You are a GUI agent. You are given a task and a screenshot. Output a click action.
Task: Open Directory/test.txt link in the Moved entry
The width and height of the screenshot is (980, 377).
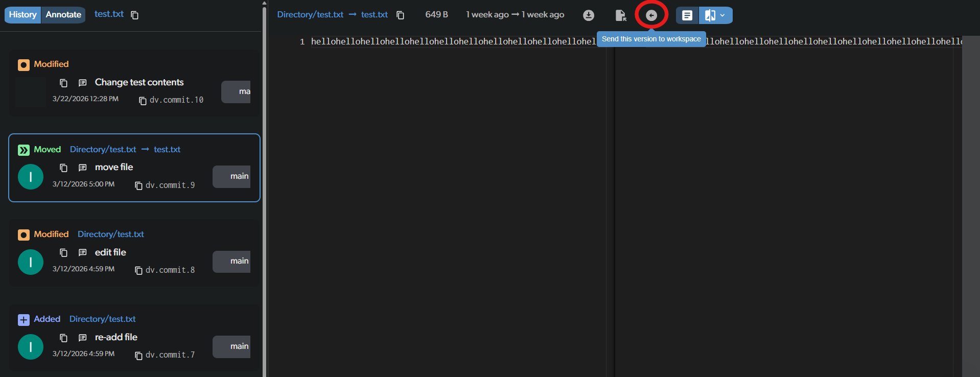[x=103, y=150]
